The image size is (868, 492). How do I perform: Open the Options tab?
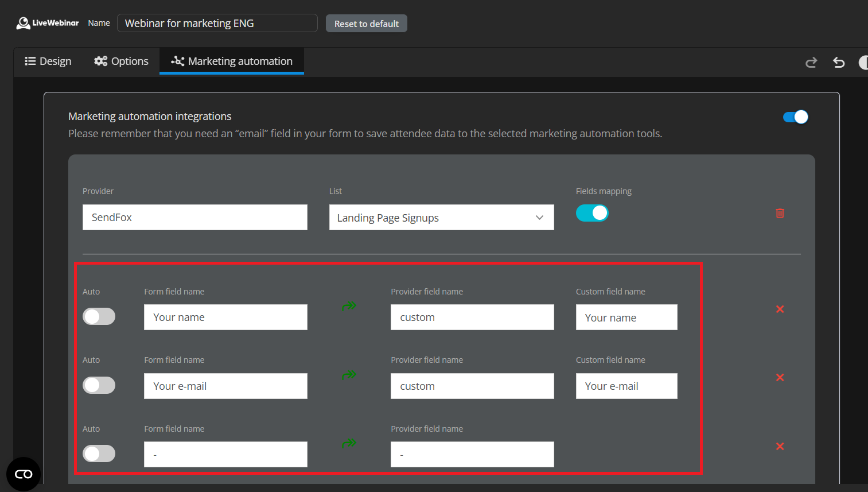click(121, 61)
